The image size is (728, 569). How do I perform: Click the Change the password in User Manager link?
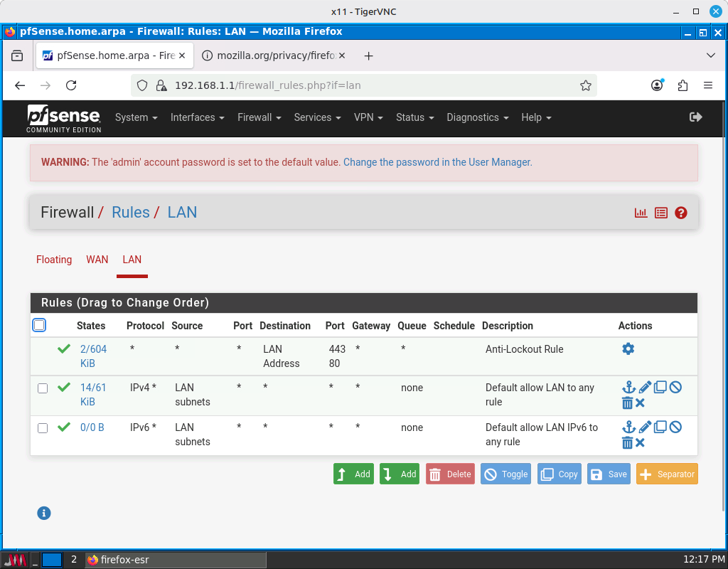(x=437, y=162)
